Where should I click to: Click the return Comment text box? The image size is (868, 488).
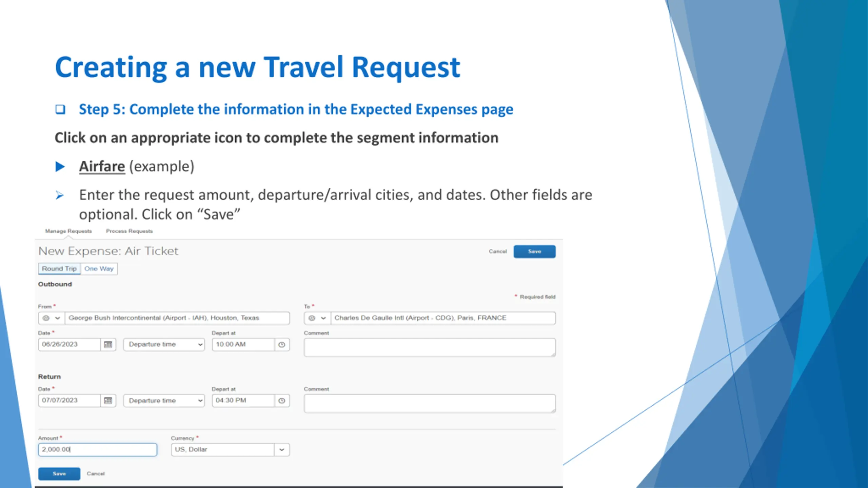pyautogui.click(x=430, y=403)
